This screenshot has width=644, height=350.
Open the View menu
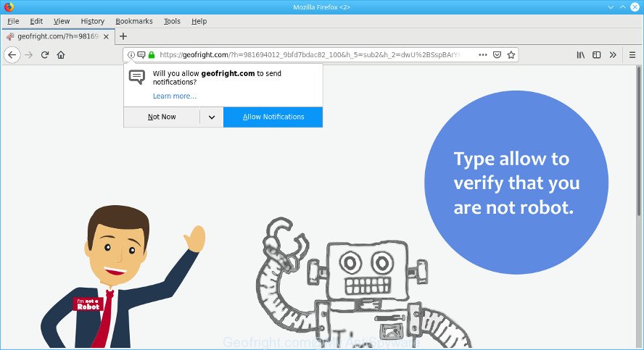62,21
